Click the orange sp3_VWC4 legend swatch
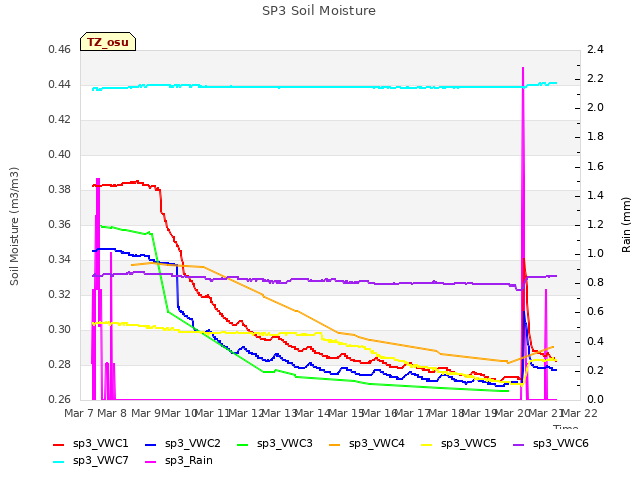The width and height of the screenshot is (640, 480). point(335,444)
